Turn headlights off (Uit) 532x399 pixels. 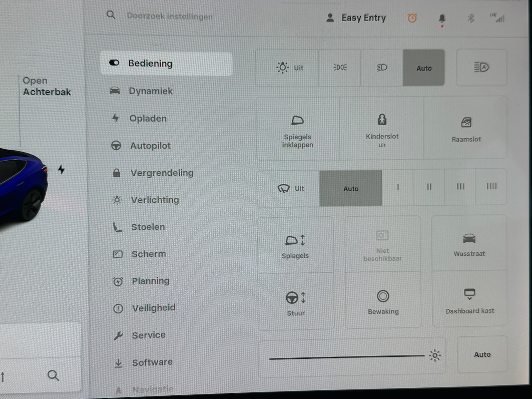pyautogui.click(x=289, y=68)
